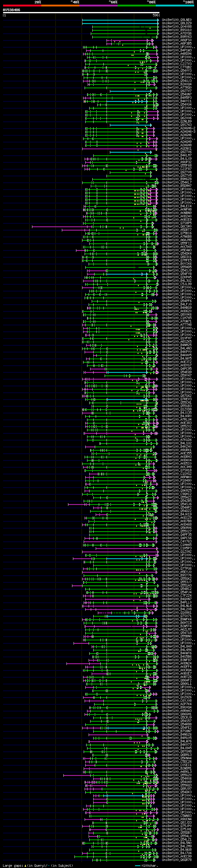Open hit UniRef100_A9UP32
Screen dimensions: 197x868
[x=176, y=162]
